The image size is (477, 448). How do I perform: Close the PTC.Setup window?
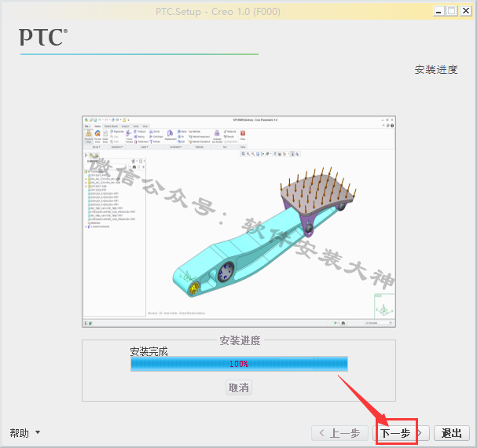click(466, 11)
